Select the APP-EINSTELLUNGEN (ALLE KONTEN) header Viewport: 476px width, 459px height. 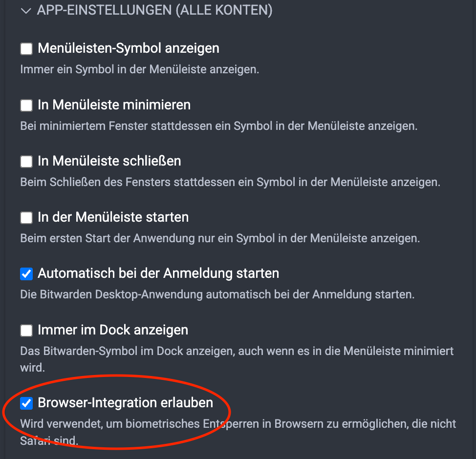(154, 10)
